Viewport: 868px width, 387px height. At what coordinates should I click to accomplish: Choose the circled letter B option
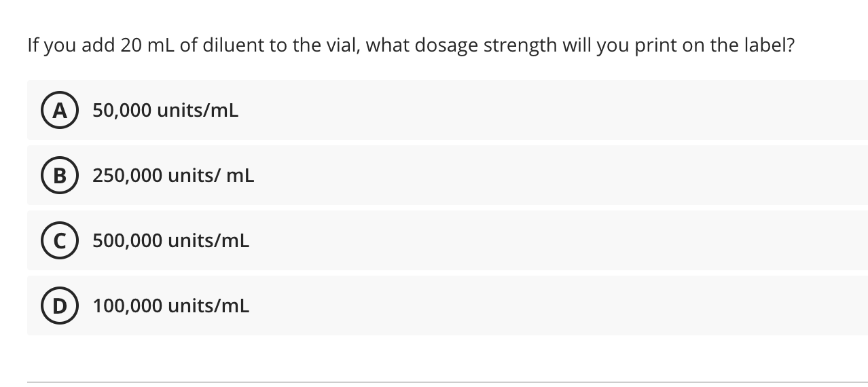pyautogui.click(x=60, y=176)
